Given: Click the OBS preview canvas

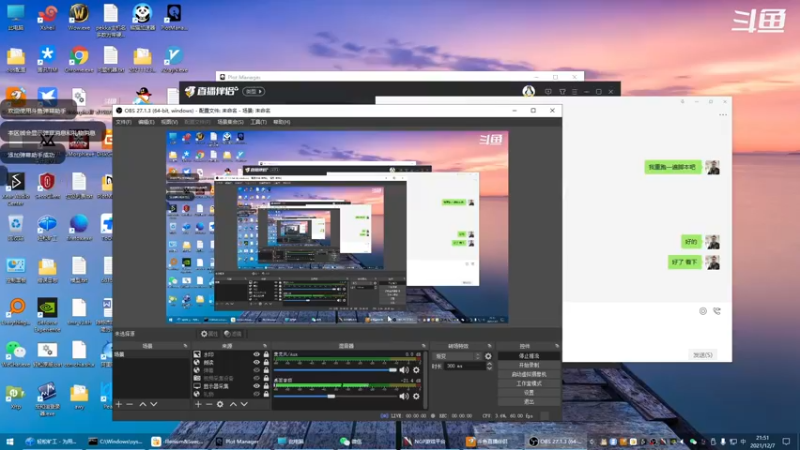Looking at the screenshot, I should (x=337, y=227).
